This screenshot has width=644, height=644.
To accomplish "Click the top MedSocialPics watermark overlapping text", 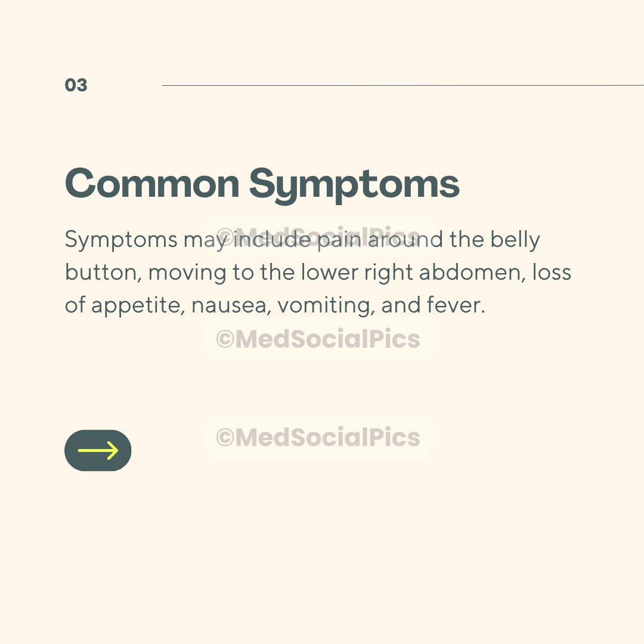I will [x=318, y=235].
